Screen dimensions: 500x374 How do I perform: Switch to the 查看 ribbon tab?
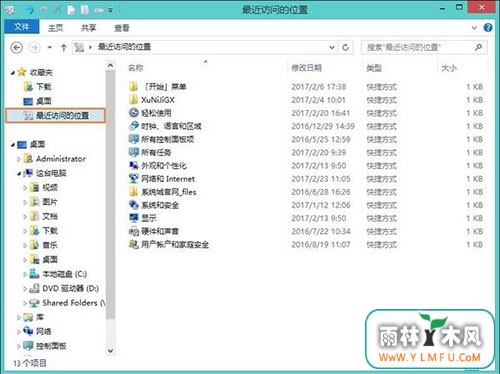tap(122, 28)
